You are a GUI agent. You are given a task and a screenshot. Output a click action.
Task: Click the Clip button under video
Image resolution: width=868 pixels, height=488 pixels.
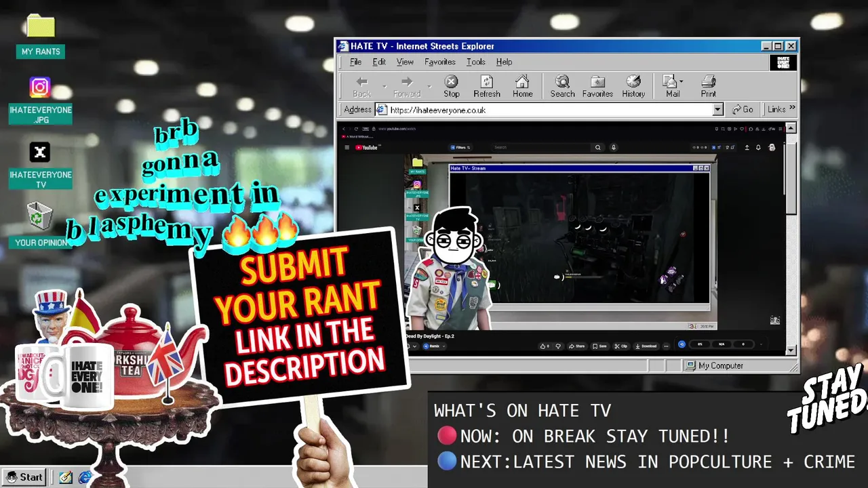[621, 346]
